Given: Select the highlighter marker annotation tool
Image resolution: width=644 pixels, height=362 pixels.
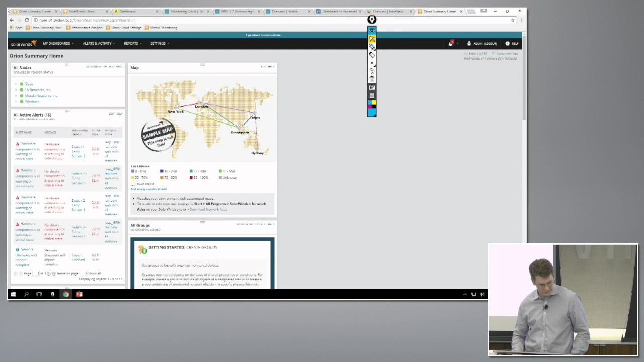Looking at the screenshot, I should 372,47.
